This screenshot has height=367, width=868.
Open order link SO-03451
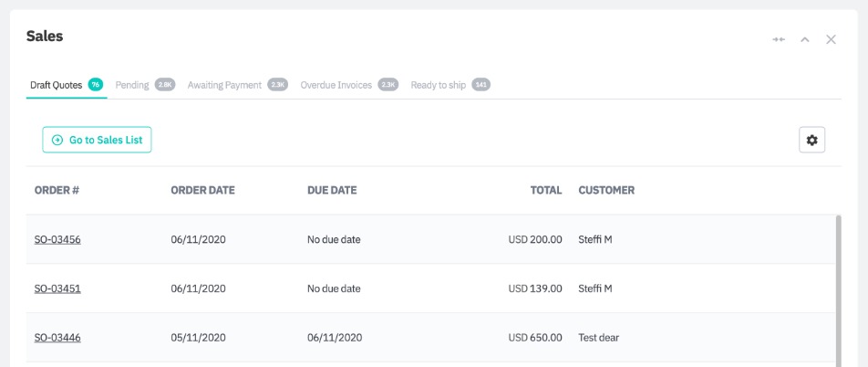click(x=57, y=288)
